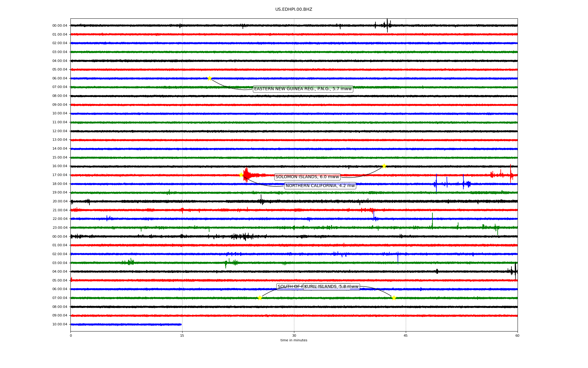This screenshot has width=588, height=368.
Task: Click the 20:00:04 row time label
Action: (x=60, y=201)
